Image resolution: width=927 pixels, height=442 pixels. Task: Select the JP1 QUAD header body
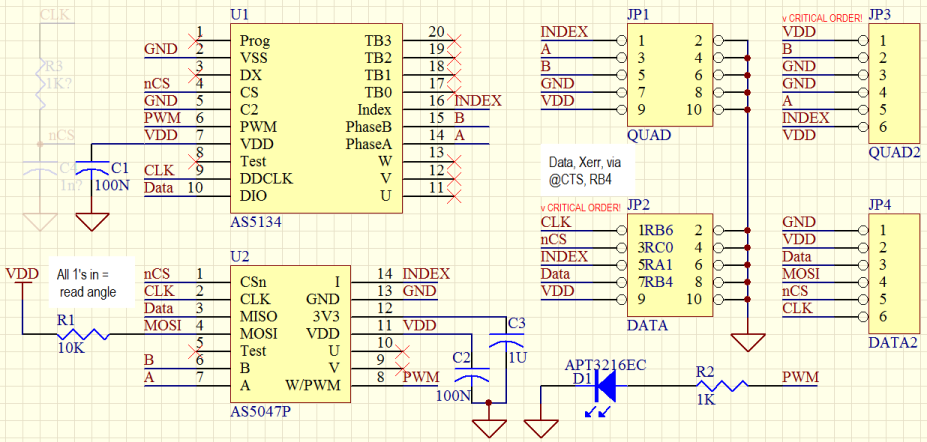[670, 75]
